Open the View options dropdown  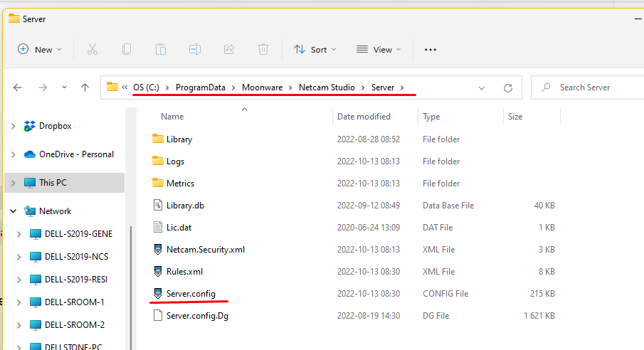click(379, 50)
